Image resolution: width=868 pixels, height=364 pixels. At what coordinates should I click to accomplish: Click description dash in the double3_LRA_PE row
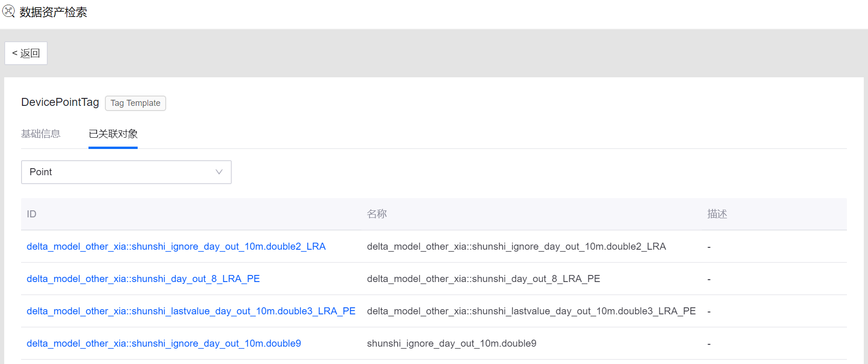tap(709, 312)
